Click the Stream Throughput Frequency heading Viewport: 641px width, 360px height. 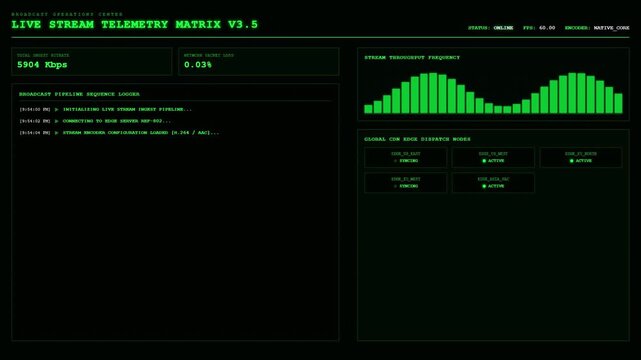click(412, 58)
